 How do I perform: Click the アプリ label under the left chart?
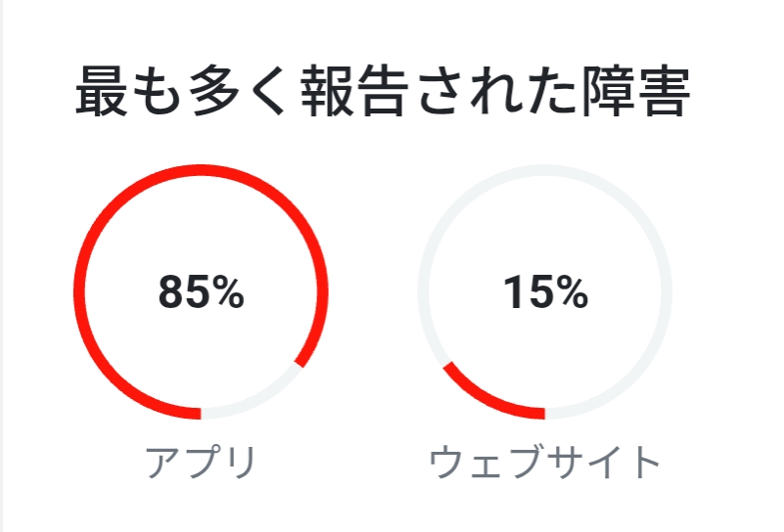pyautogui.click(x=201, y=462)
